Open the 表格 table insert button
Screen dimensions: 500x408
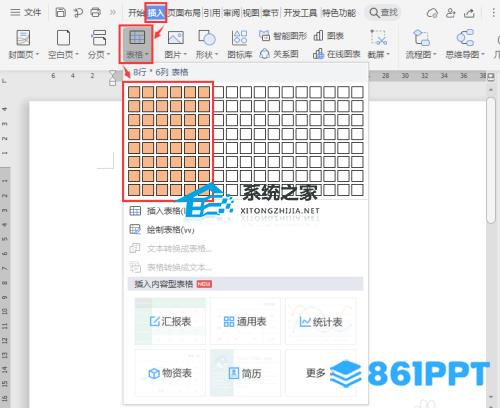click(x=136, y=44)
